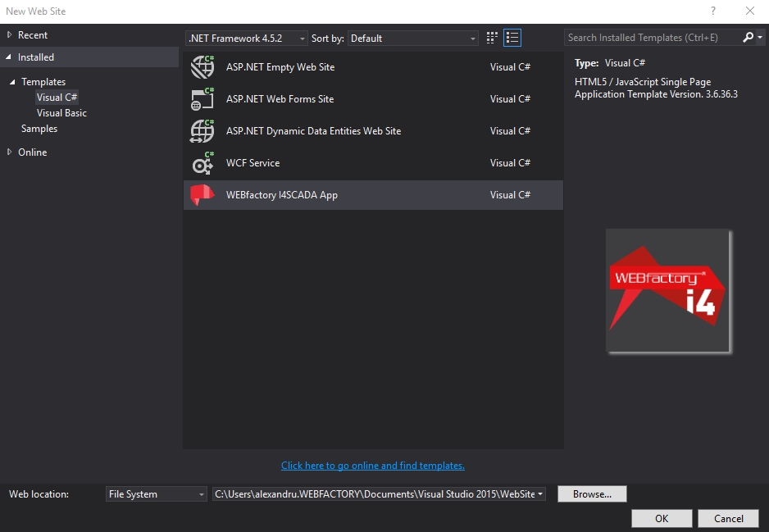Select Visual Basic in the templates tree
The image size is (769, 532).
[61, 113]
